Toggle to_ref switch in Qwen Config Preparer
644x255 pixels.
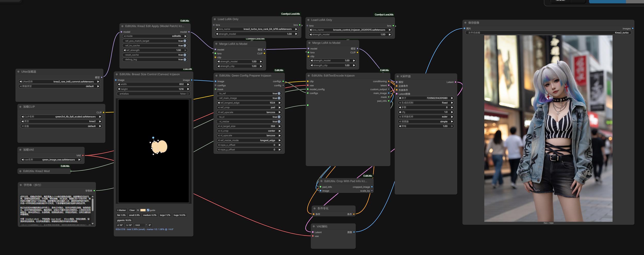279,93
